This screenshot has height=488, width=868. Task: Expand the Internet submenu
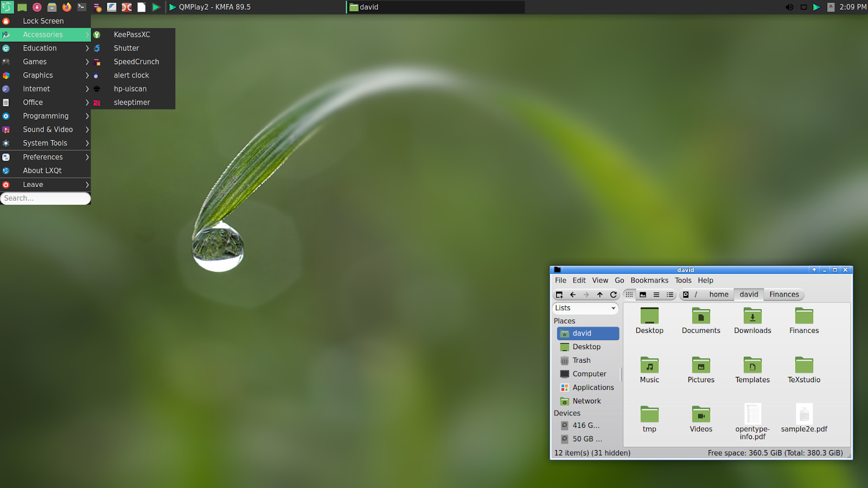46,89
